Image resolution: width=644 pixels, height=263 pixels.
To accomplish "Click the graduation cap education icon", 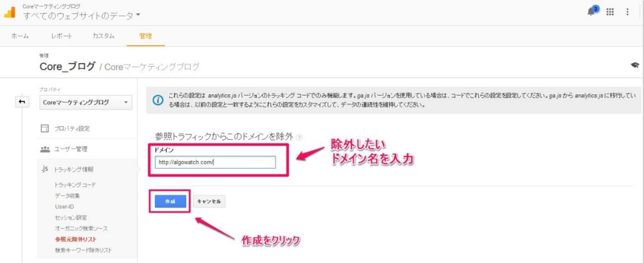I will tap(635, 65).
